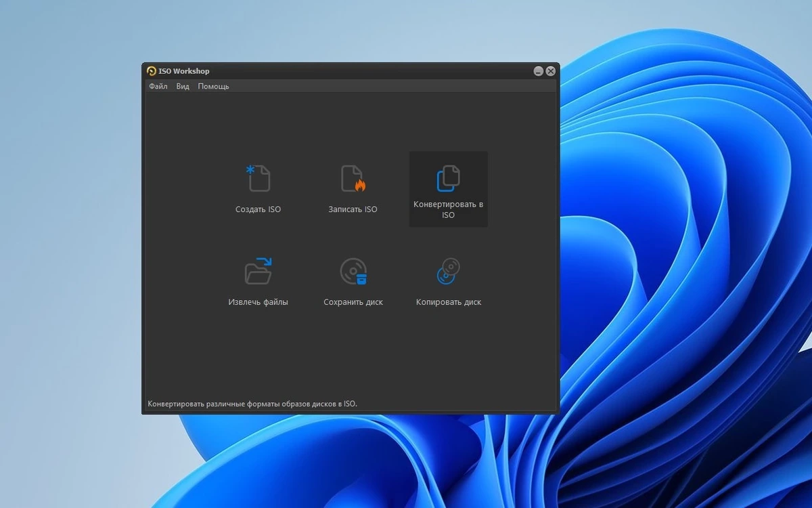This screenshot has height=508, width=812.
Task: Click the Создать ISO label
Action: [258, 209]
